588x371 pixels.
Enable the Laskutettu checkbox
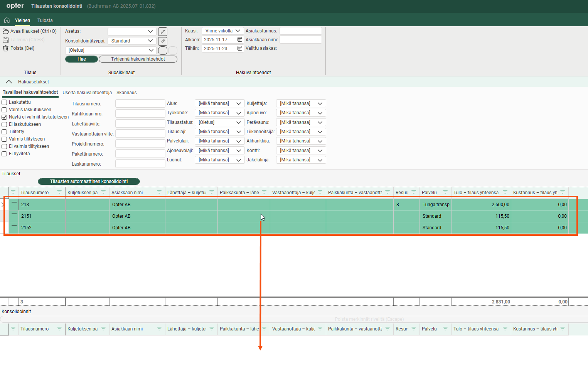pos(5,102)
